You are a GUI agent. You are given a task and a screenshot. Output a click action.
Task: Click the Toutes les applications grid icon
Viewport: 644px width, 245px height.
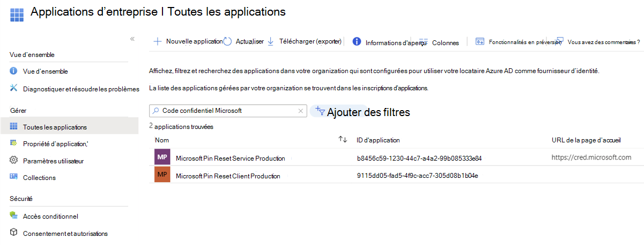click(x=14, y=127)
